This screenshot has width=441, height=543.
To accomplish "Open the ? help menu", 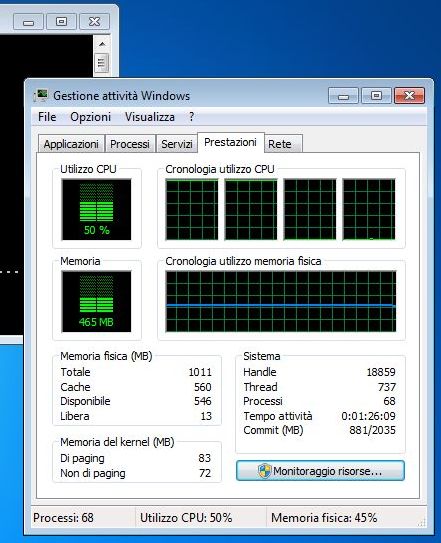I will click(191, 117).
